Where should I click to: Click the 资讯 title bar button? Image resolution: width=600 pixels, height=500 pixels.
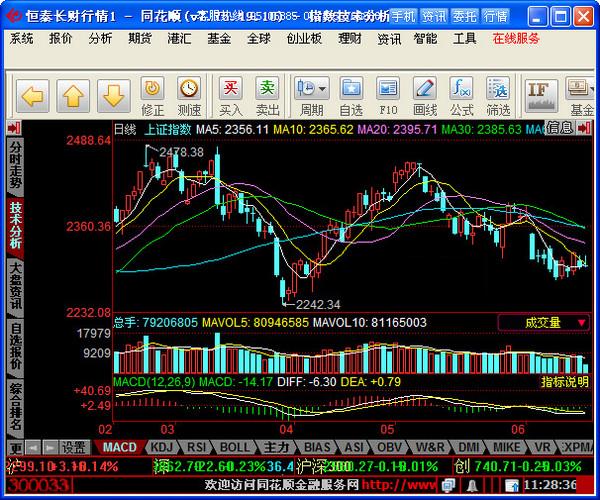(x=434, y=16)
